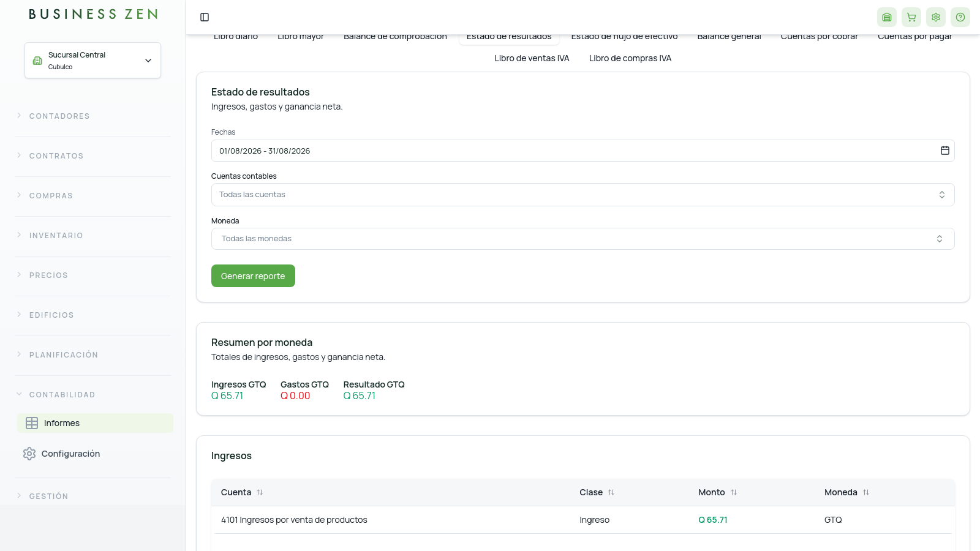Expand the Gestión section
Screen dimensions: 980x551
[x=48, y=497]
